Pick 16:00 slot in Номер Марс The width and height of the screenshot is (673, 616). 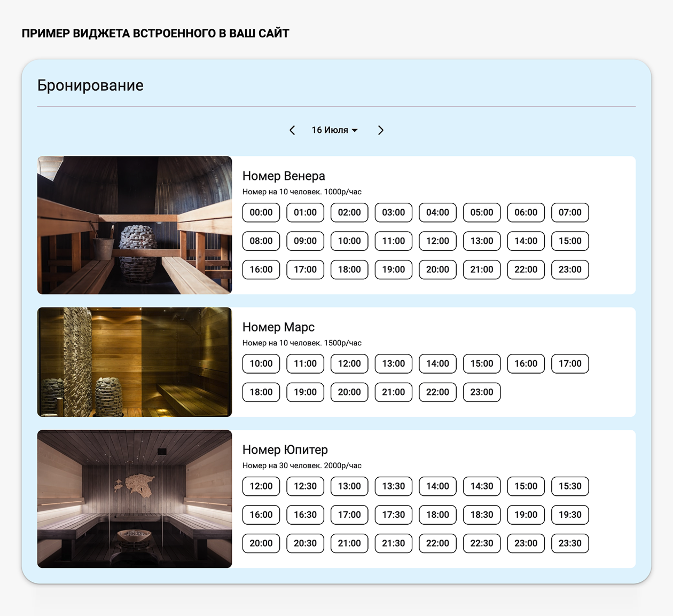pos(526,364)
